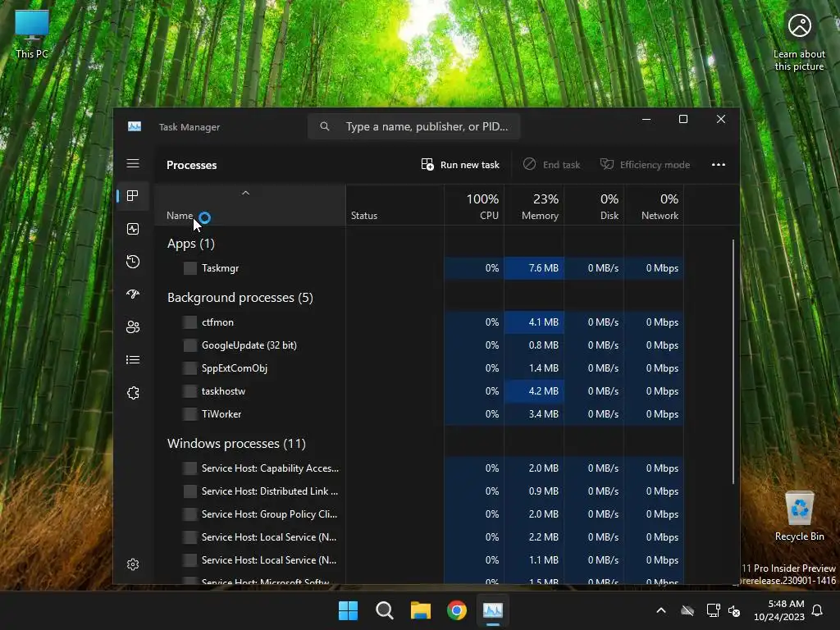
Task: Open the notification bell in system tray
Action: [x=818, y=610]
